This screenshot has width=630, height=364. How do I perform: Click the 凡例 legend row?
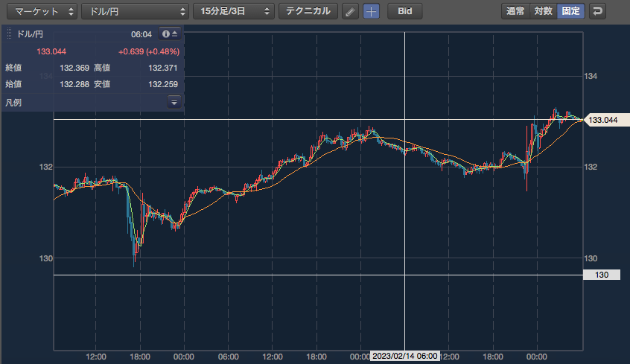click(93, 103)
